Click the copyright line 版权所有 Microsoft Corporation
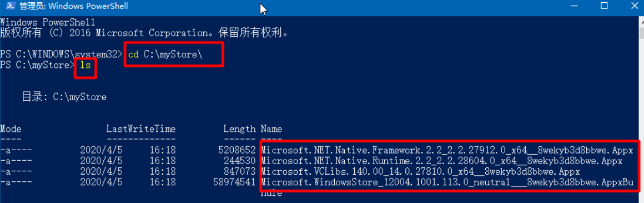644x203 pixels. click(x=143, y=32)
